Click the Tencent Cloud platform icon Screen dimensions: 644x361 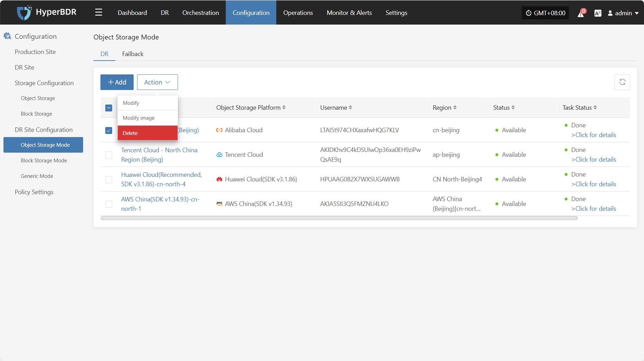(219, 155)
